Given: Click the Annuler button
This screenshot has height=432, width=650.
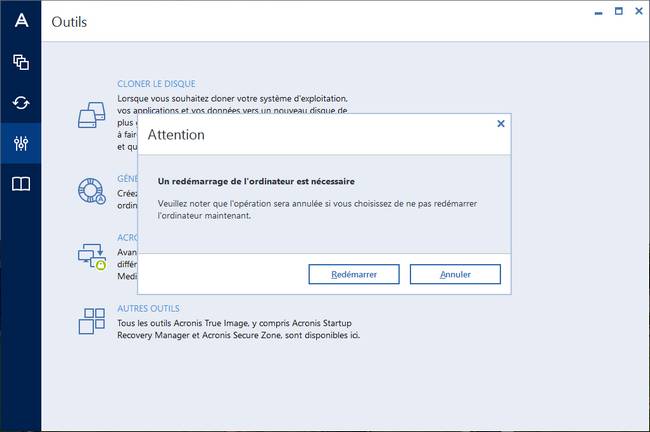Looking at the screenshot, I should (x=455, y=274).
